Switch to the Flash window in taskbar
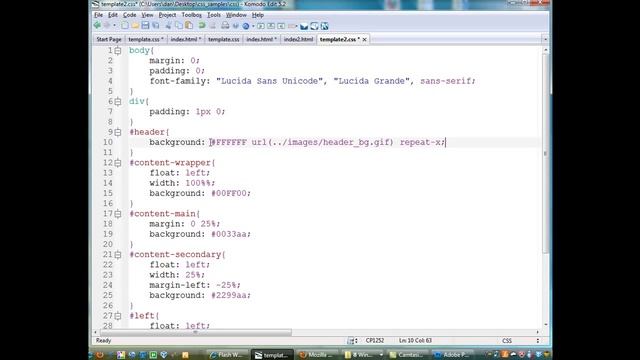Image resolution: width=640 pixels, height=360 pixels. pyautogui.click(x=226, y=355)
